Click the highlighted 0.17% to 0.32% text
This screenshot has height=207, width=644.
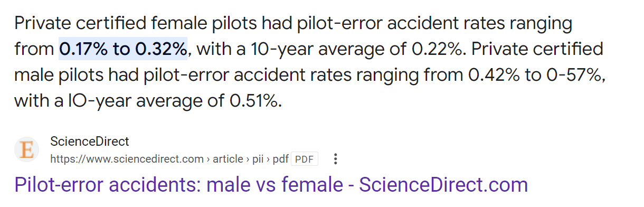coord(123,49)
